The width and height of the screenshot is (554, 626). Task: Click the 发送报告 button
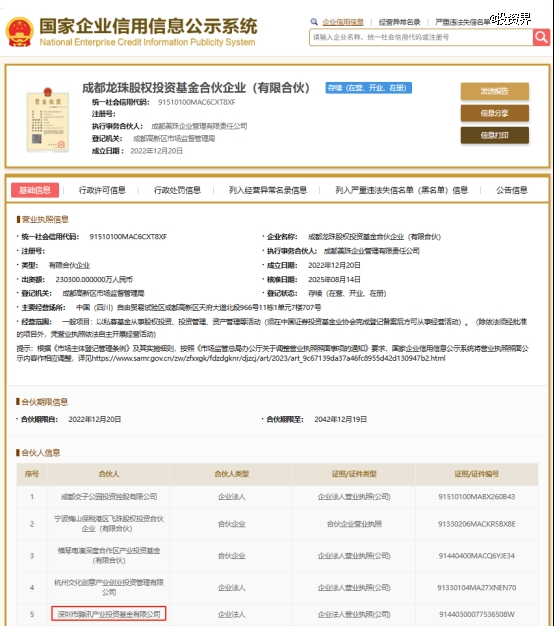[x=495, y=91]
